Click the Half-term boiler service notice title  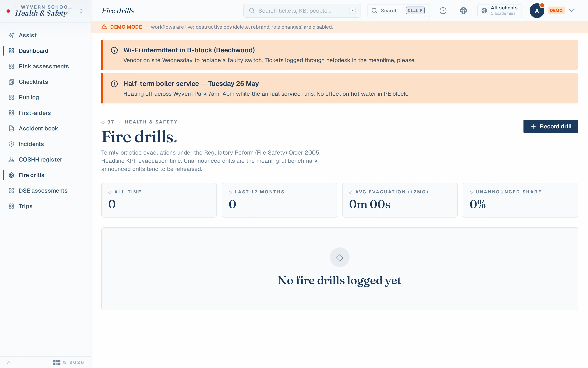tap(191, 84)
